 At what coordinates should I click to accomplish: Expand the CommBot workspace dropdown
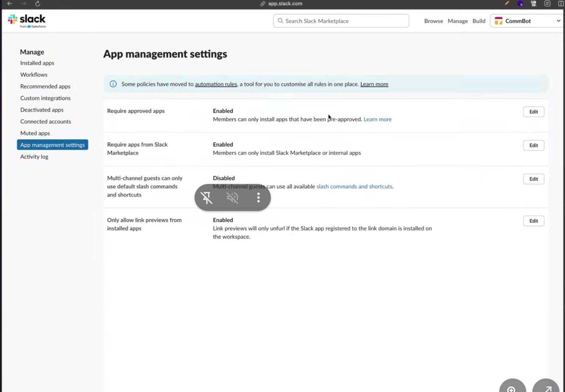559,20
